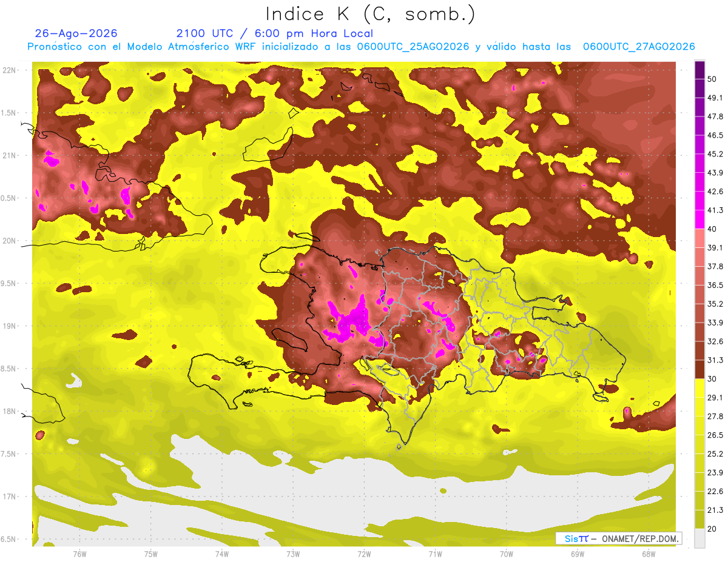
Task: Click the '32.6' color scale value
Action: point(715,341)
